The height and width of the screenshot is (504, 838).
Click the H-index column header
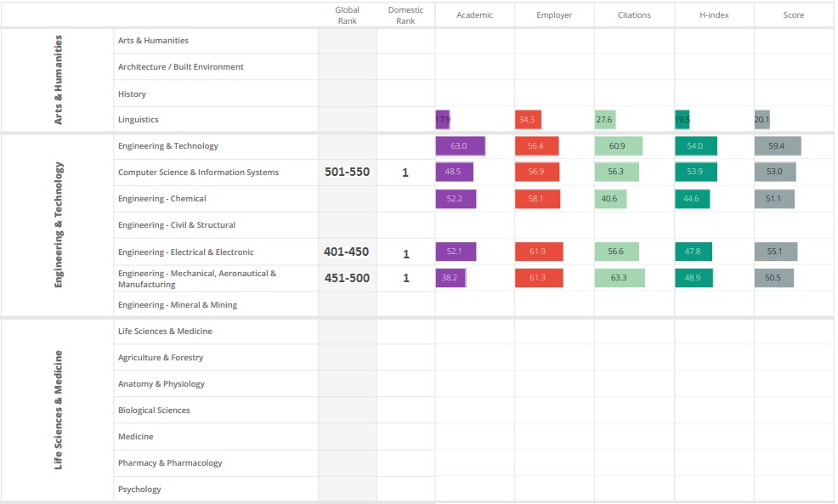pyautogui.click(x=714, y=15)
